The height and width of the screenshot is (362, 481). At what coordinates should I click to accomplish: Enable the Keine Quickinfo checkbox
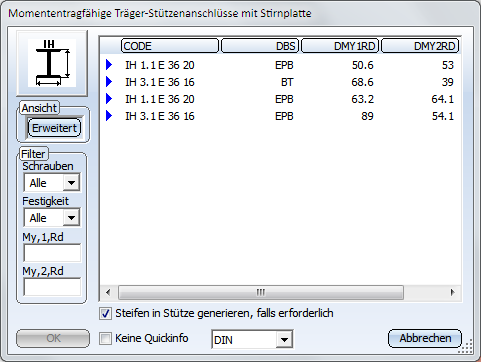point(105,339)
